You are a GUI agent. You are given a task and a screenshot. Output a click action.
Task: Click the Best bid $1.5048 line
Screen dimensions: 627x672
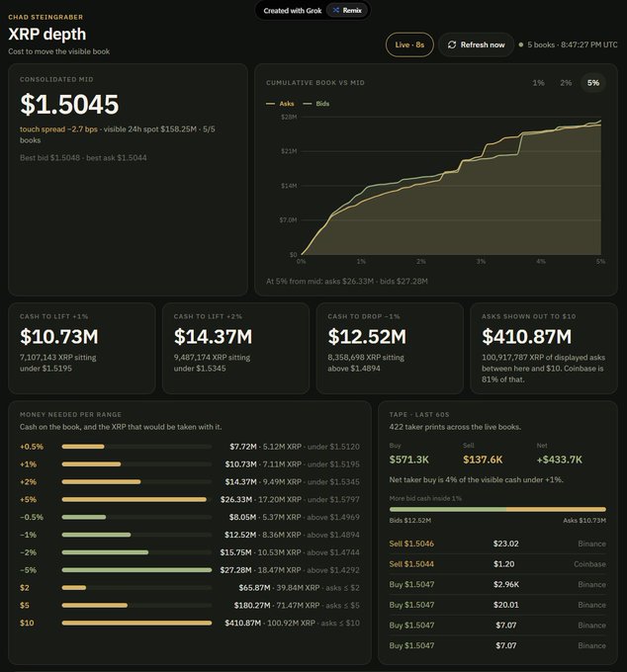click(83, 158)
